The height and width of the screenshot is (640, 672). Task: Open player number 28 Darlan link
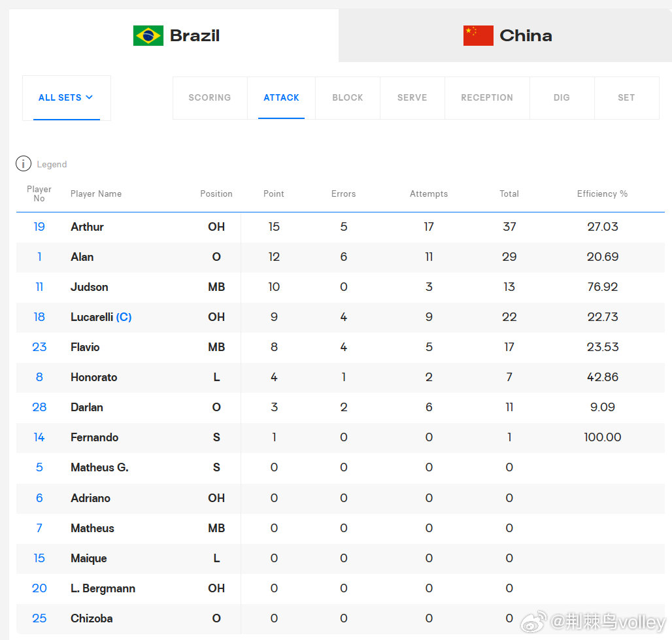tap(39, 407)
